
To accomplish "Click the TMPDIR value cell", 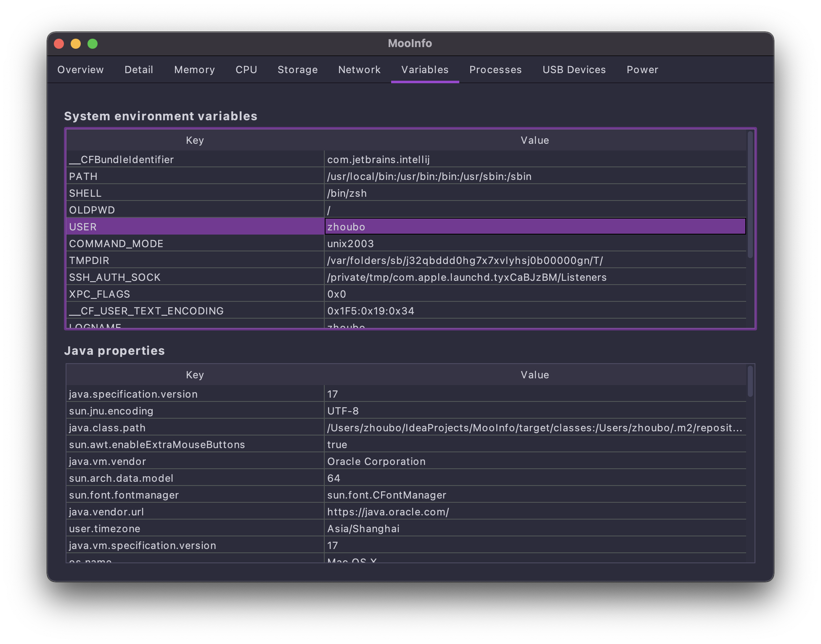I will pyautogui.click(x=465, y=261).
